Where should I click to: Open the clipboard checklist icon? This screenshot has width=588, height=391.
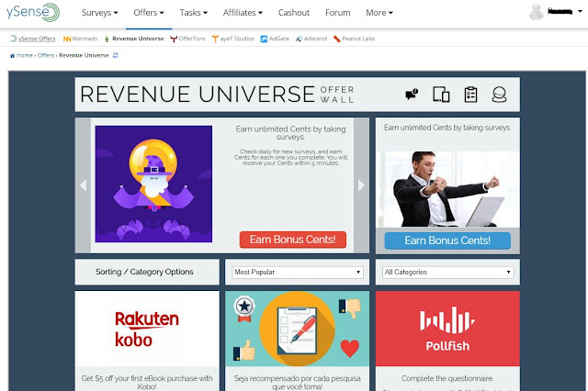pos(470,94)
